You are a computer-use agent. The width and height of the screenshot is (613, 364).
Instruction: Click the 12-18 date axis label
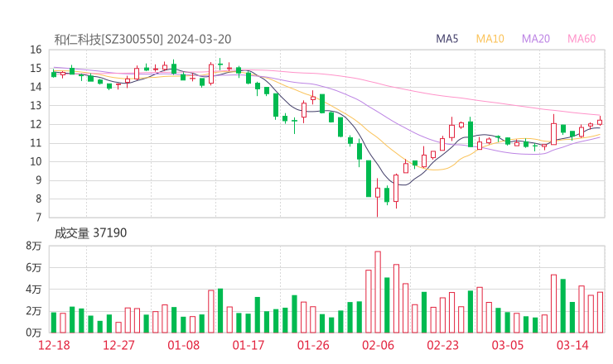pos(54,345)
